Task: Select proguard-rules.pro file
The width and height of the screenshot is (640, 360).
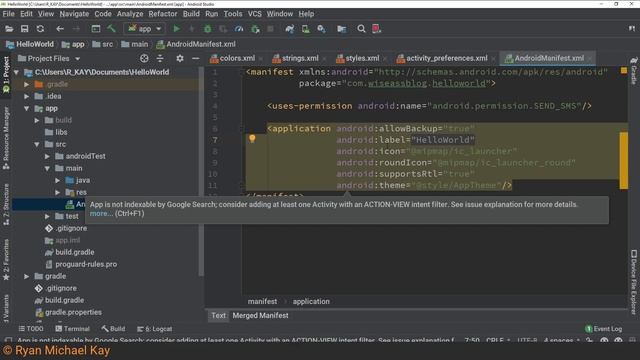Action: point(81,264)
